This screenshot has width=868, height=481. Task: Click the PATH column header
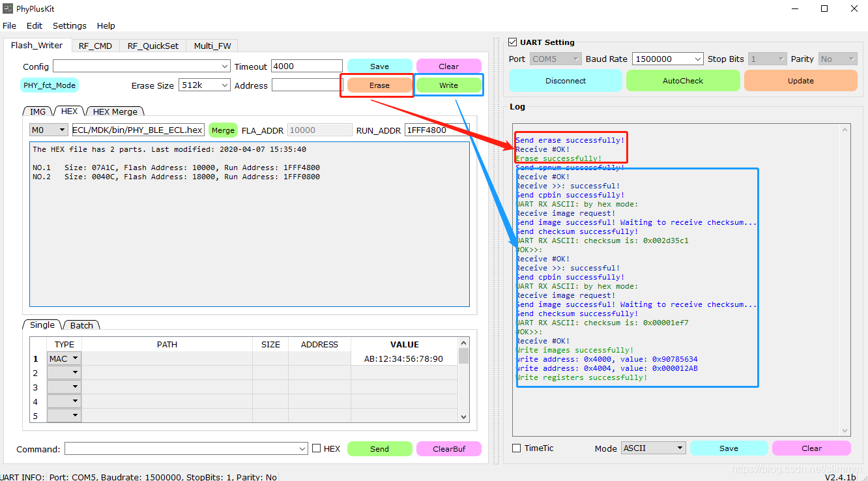(167, 344)
